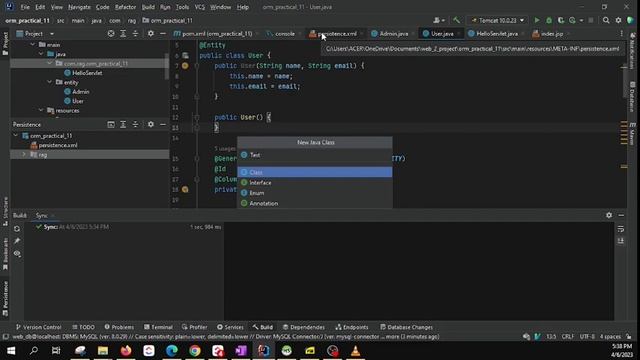Run the Tomcat configuration with green play button
Image resolution: width=640 pixels, height=360 pixels.
(x=537, y=20)
